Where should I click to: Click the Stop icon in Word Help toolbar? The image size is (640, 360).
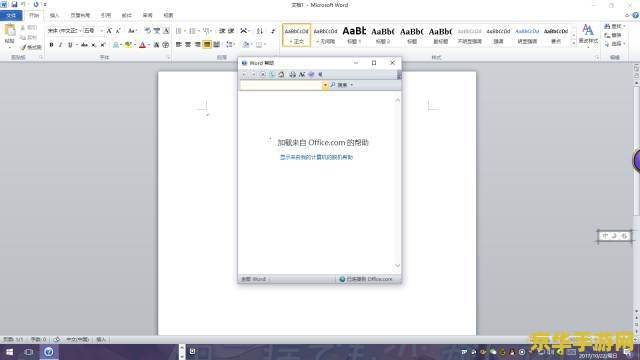point(262,74)
